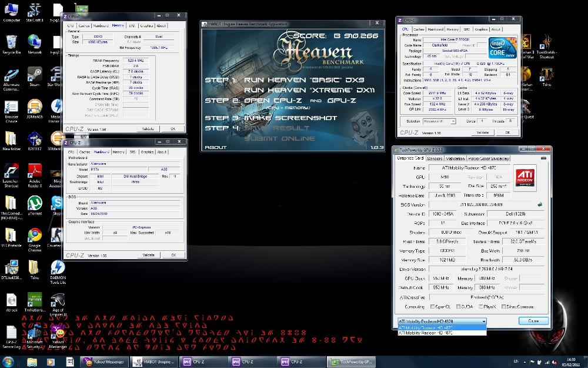Open the New folder desktop icon
588x368 pixels.
point(11,141)
